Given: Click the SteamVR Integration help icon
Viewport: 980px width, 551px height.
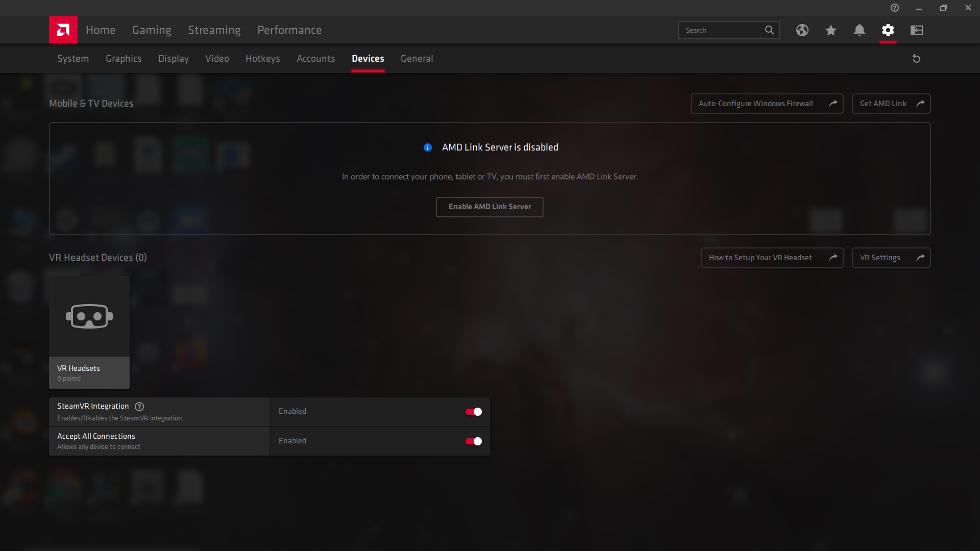Looking at the screenshot, I should tap(139, 407).
